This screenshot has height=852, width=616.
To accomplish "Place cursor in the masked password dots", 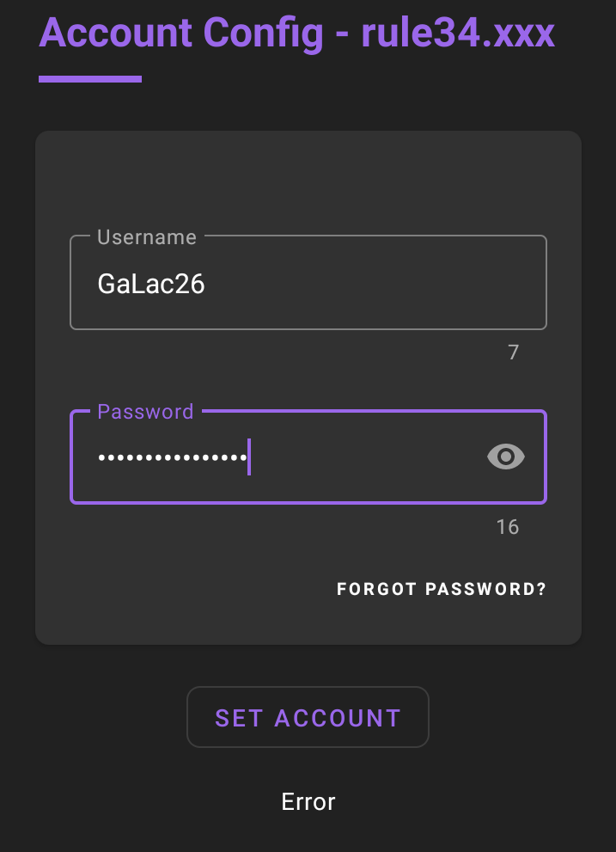I will coord(172,457).
